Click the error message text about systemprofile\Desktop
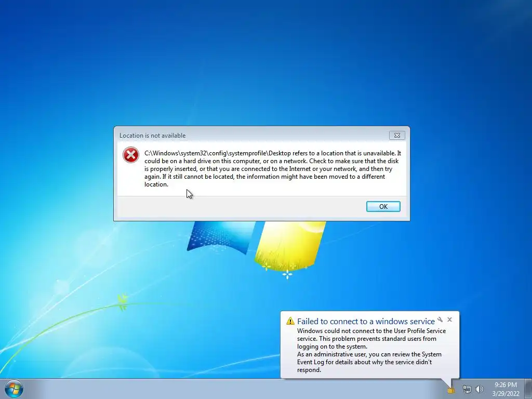 tap(273, 169)
